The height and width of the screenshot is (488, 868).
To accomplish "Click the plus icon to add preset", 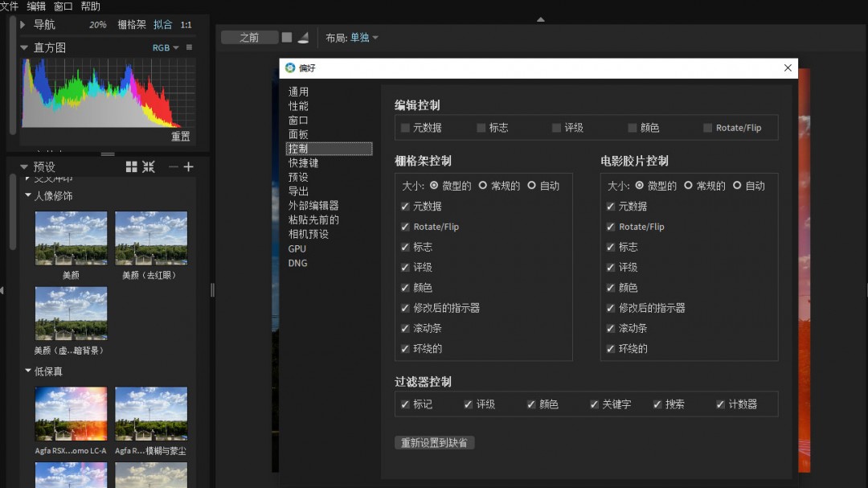I will tap(189, 166).
